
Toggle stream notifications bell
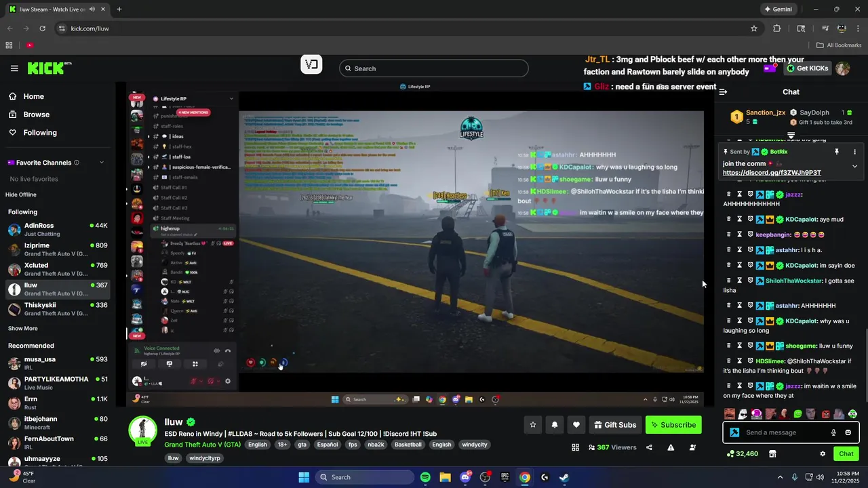[555, 425]
